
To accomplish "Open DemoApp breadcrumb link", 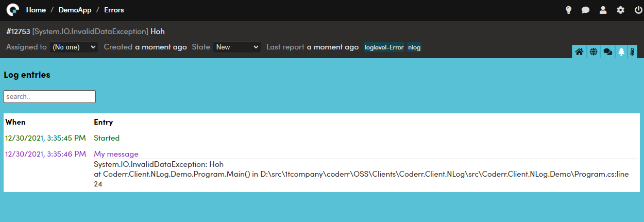I will click(x=75, y=10).
